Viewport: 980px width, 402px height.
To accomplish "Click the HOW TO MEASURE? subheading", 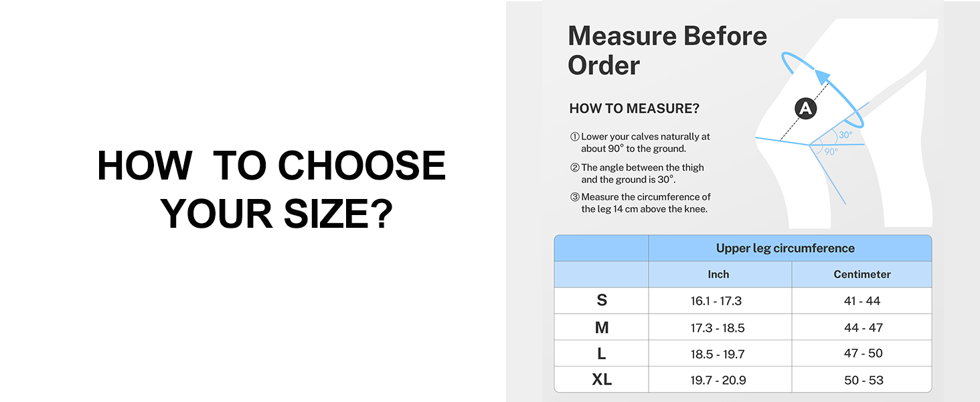I will [x=634, y=109].
